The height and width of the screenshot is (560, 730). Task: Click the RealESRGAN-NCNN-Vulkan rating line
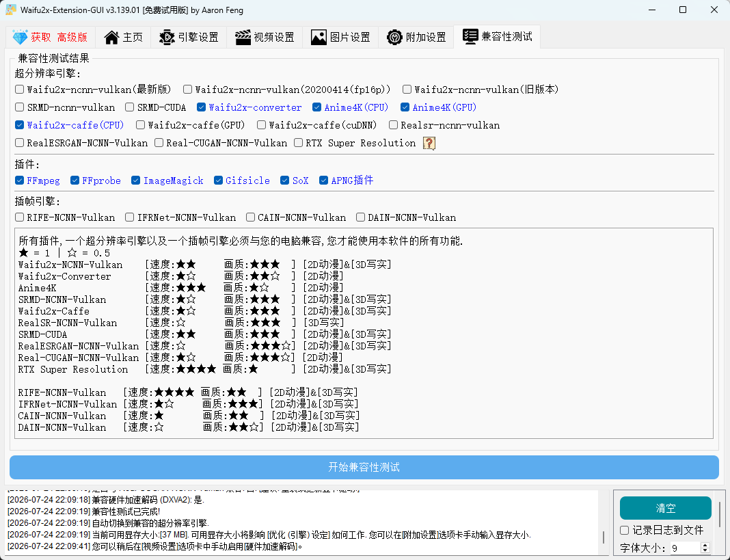coord(205,346)
